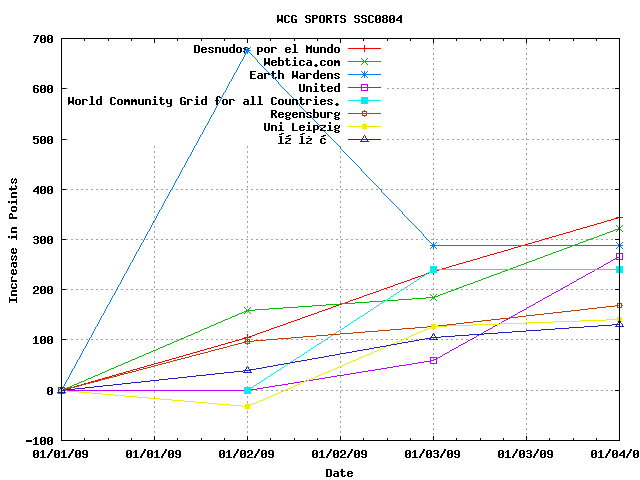The image size is (640, 480).
Task: Select the yellow Uni Leipzig point below zero
Action: [x=247, y=406]
